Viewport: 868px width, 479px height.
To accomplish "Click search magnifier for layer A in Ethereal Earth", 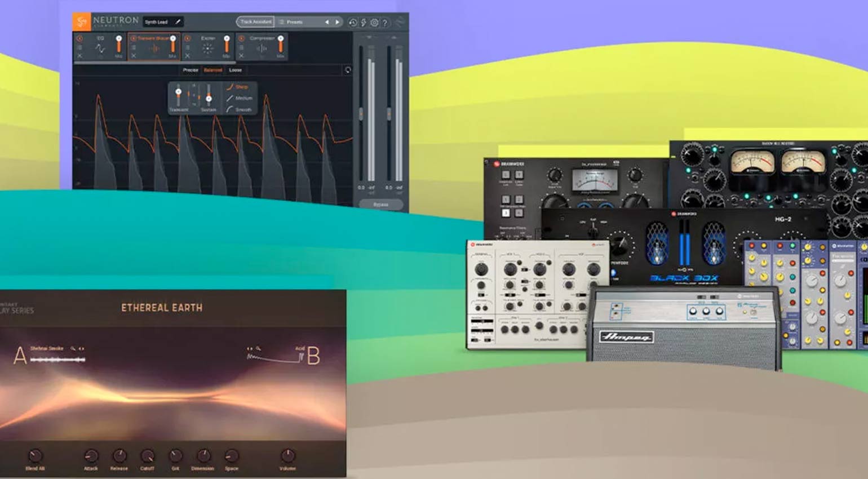I will pyautogui.click(x=73, y=349).
